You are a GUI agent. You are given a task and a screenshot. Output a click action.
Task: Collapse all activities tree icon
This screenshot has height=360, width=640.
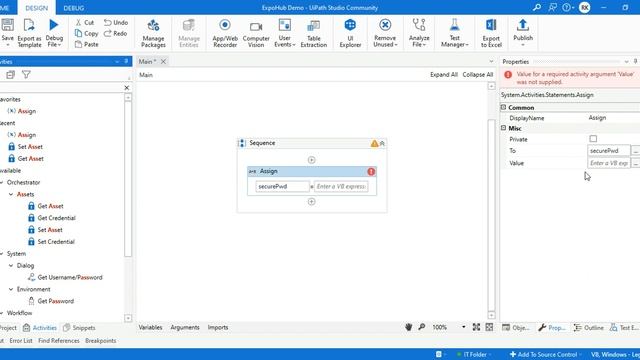point(11,75)
